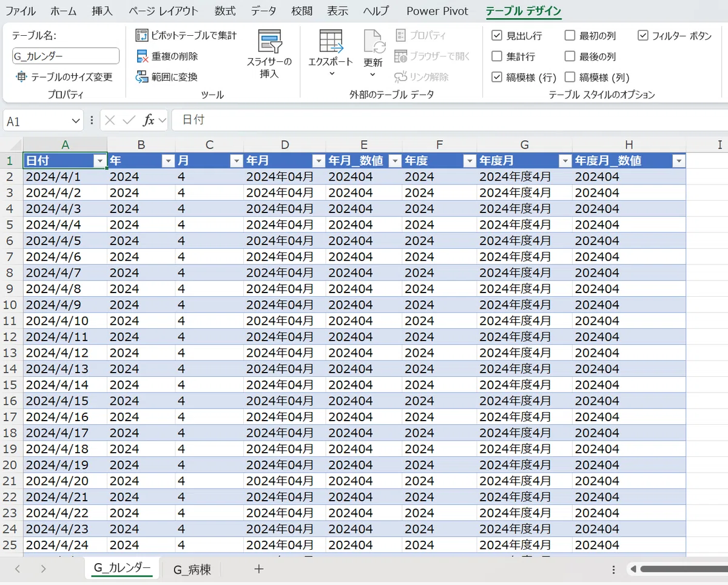The height and width of the screenshot is (585, 728).
Task: Click the fx insert function icon
Action: 149,120
